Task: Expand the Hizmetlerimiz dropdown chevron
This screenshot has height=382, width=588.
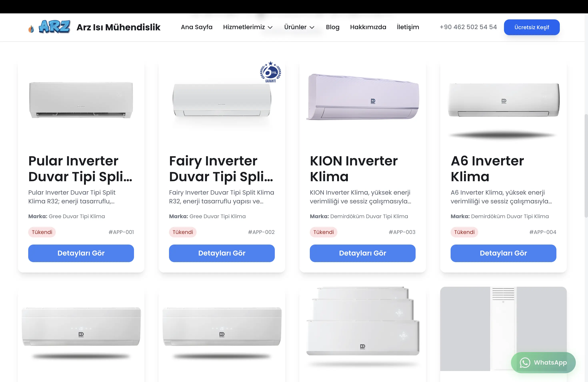Action: 270,27
